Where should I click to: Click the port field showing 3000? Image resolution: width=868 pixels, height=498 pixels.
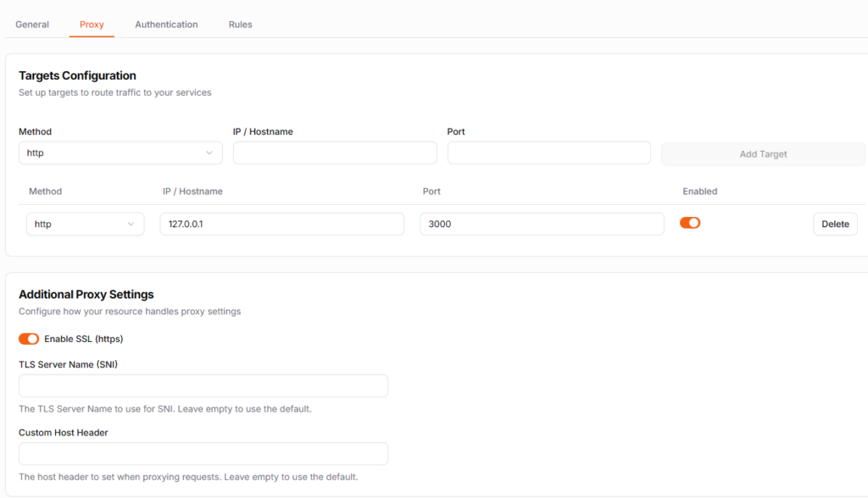click(542, 224)
